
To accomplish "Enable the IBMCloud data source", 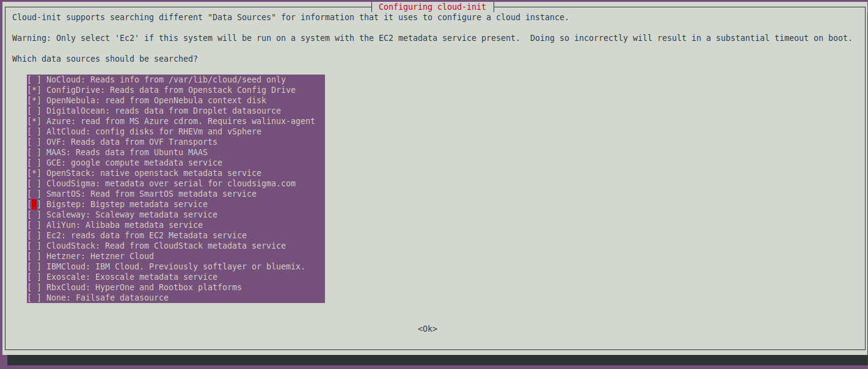I will 34,266.
